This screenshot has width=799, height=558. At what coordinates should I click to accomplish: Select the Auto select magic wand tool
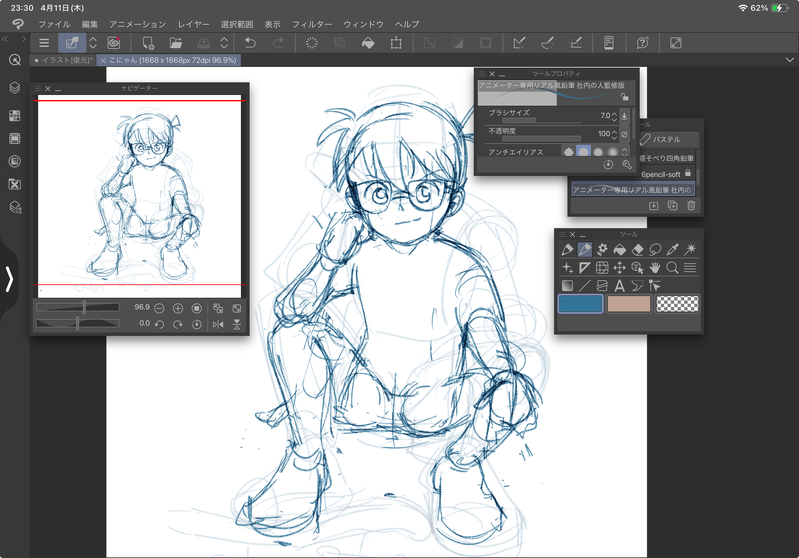click(690, 249)
